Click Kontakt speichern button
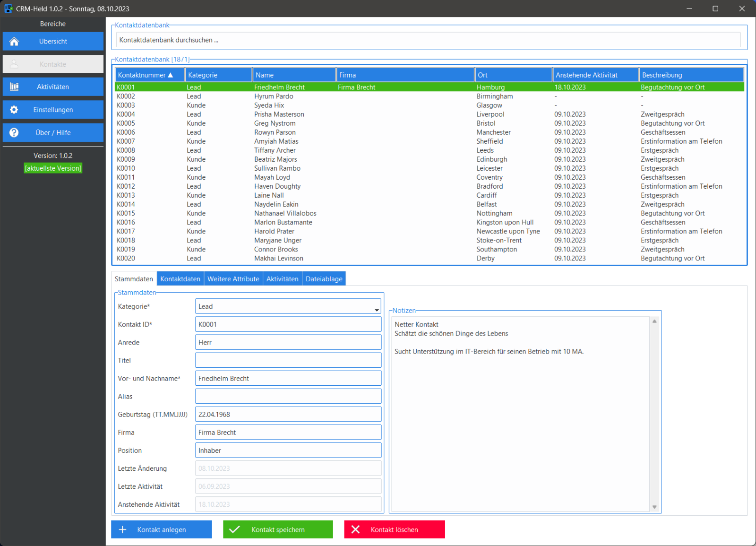This screenshot has height=546, width=756. click(278, 529)
